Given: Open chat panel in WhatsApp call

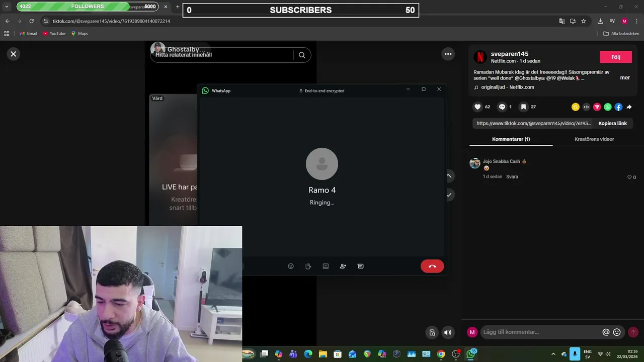Looking at the screenshot, I should [x=361, y=266].
